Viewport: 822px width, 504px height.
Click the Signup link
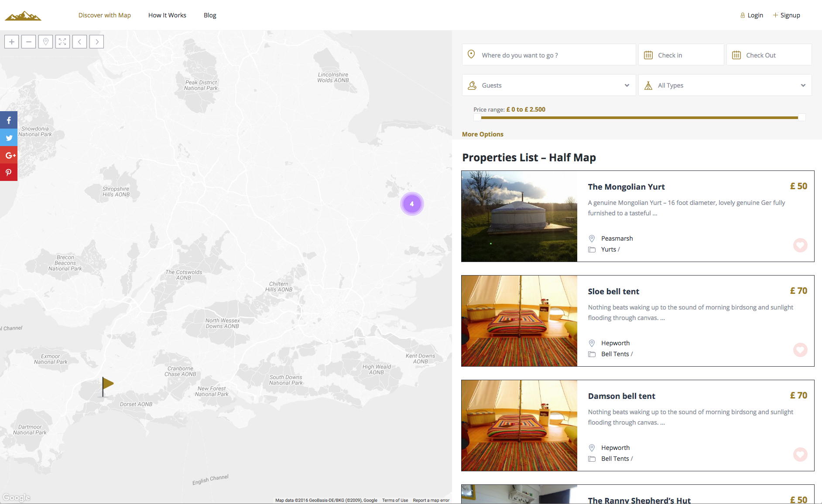(787, 15)
